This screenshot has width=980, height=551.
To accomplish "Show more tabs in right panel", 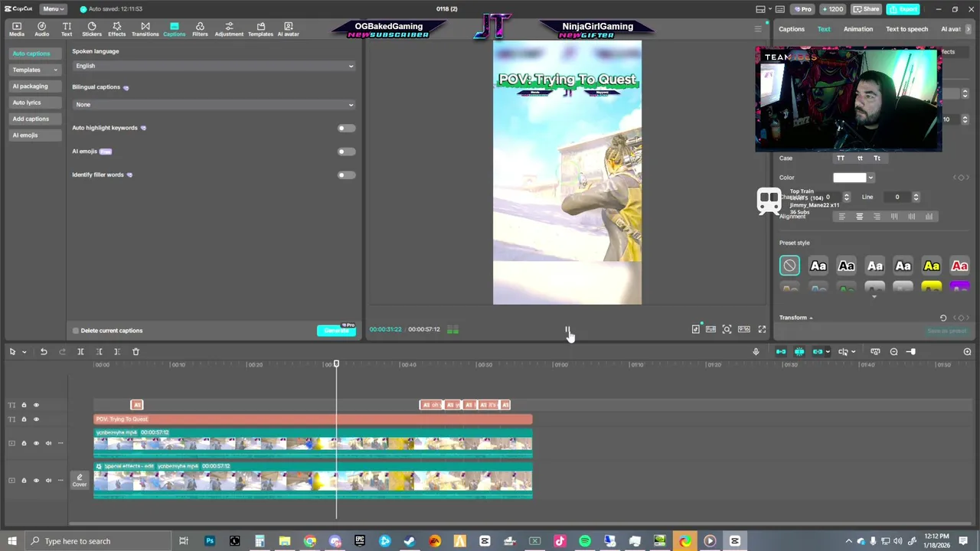I will (x=969, y=29).
